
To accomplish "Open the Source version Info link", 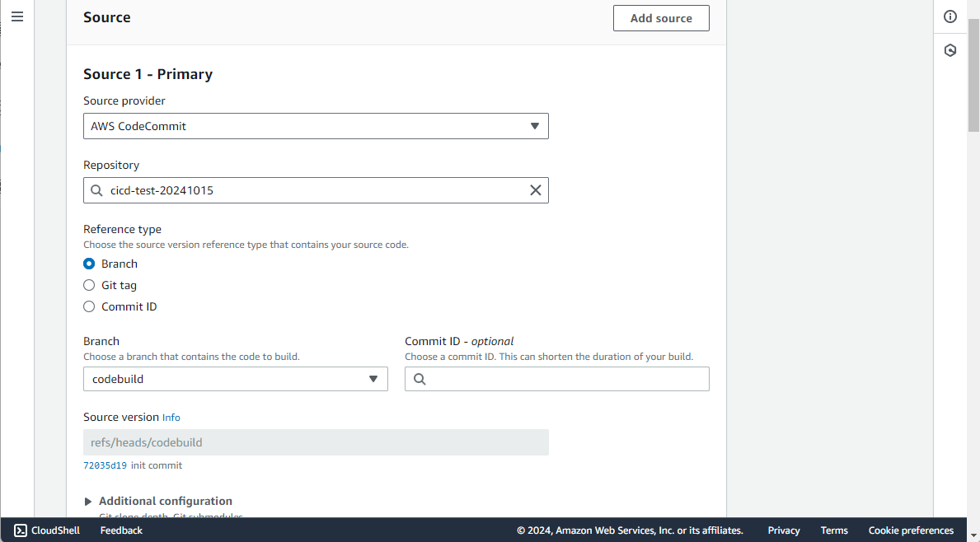I will tap(171, 418).
